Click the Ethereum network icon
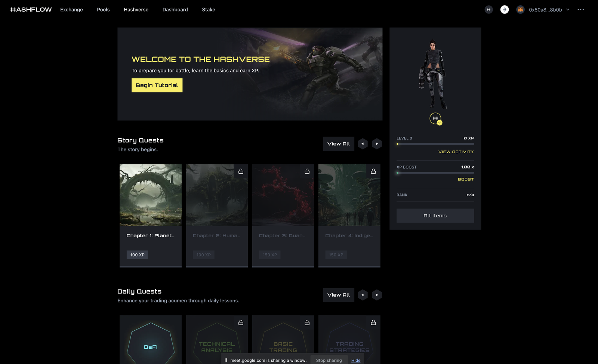The image size is (598, 364). tap(505, 10)
